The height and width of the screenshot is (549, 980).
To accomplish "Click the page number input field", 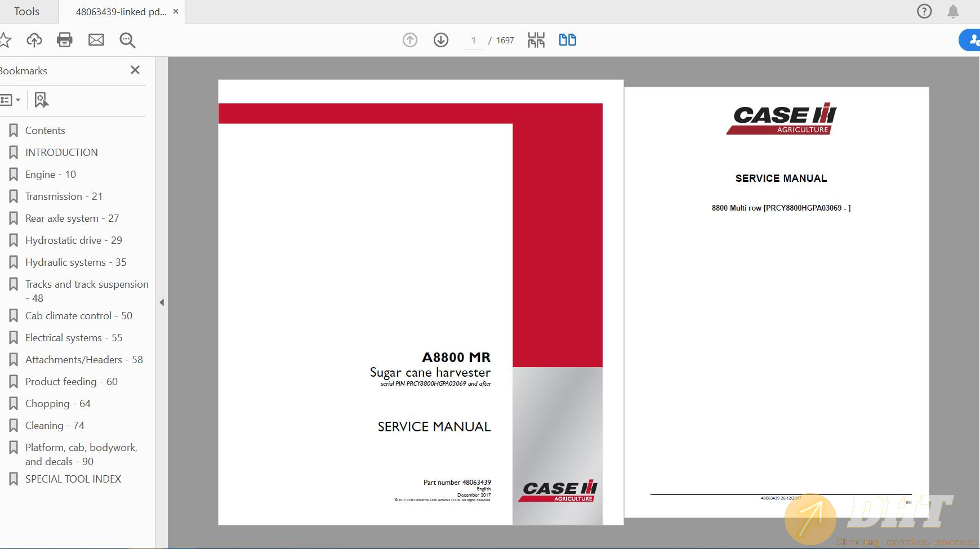I will coord(474,40).
